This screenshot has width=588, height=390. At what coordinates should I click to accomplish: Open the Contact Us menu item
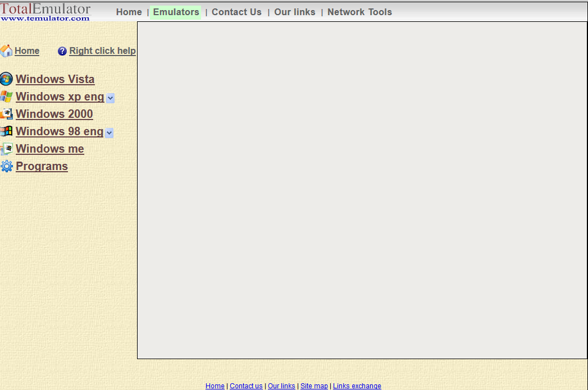pyautogui.click(x=236, y=12)
